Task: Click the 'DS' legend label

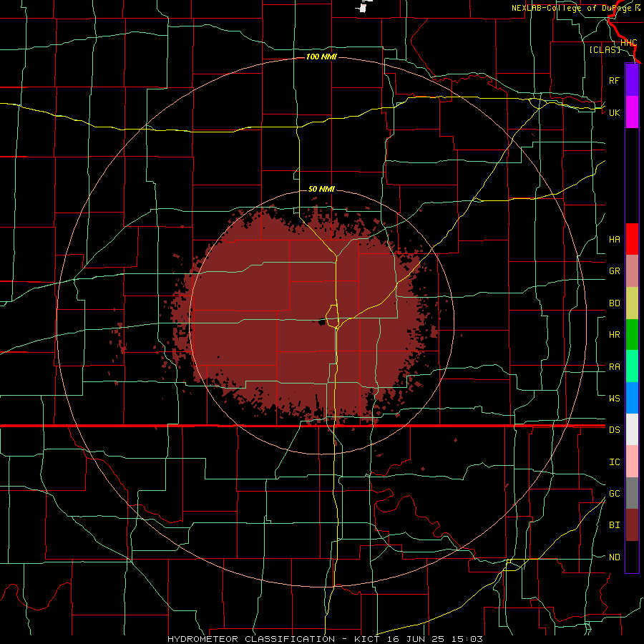Action: click(614, 429)
